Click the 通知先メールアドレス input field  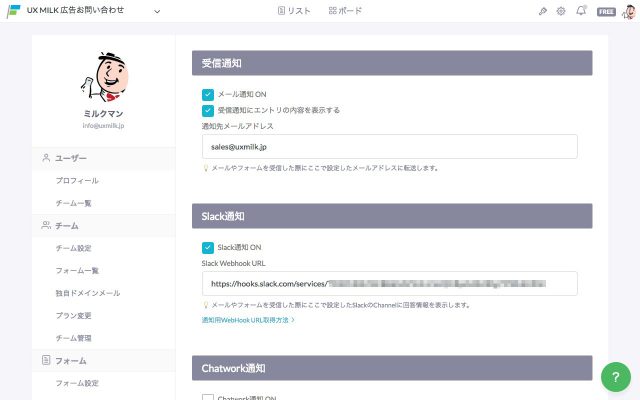[389, 146]
